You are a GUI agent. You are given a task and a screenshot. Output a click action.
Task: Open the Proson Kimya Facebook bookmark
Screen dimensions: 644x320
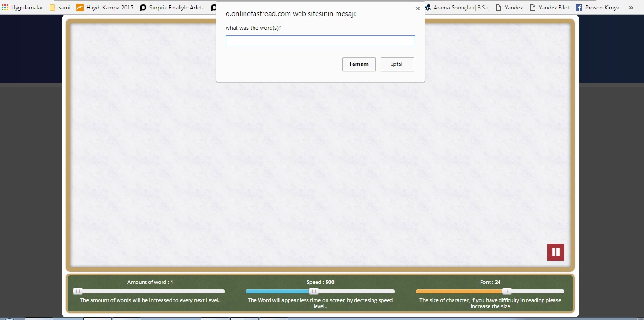598,8
